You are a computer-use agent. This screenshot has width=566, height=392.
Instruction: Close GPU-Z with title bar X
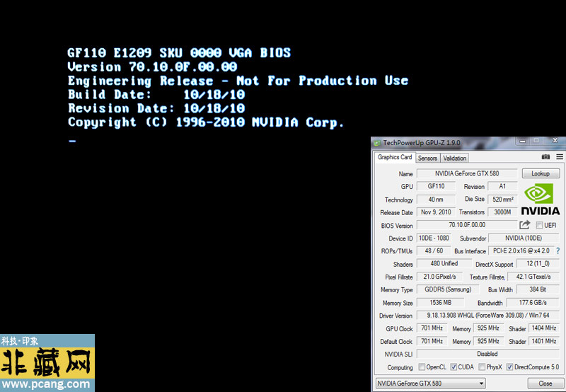point(555,140)
